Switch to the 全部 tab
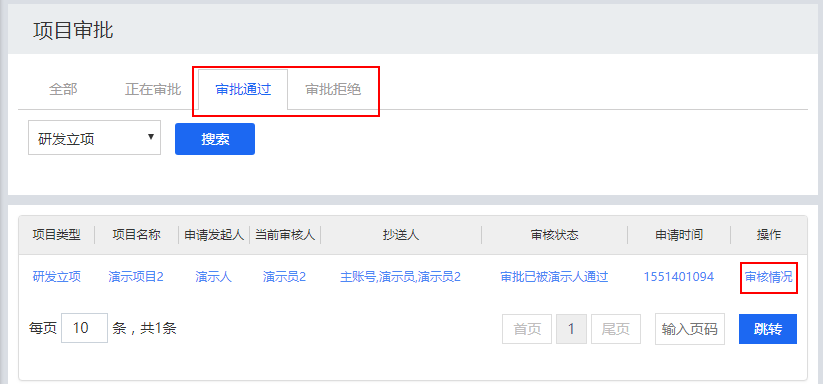The width and height of the screenshot is (823, 384). 63,89
